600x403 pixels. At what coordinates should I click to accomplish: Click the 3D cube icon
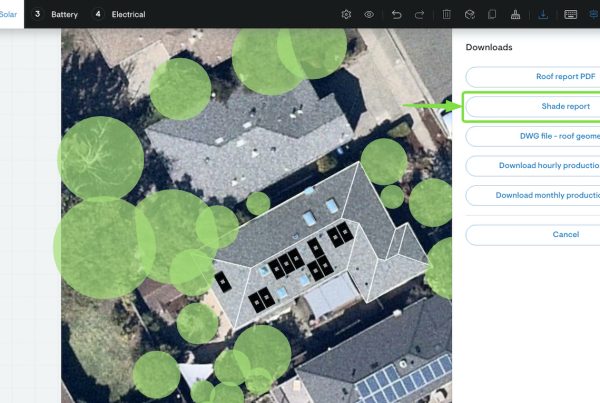[x=469, y=15]
